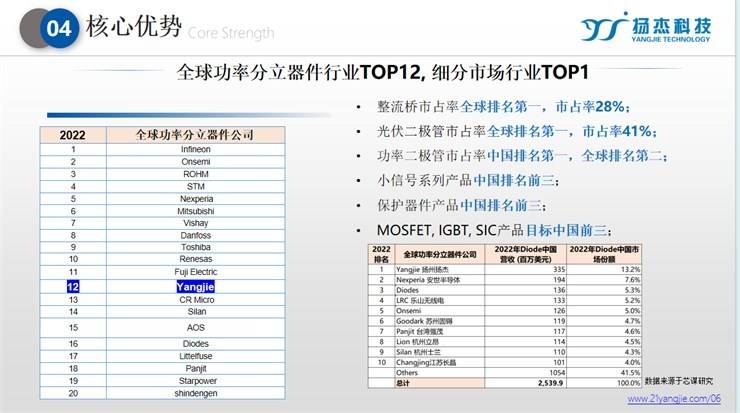
Task: Click the 13.2% market share value
Action: coord(631,270)
